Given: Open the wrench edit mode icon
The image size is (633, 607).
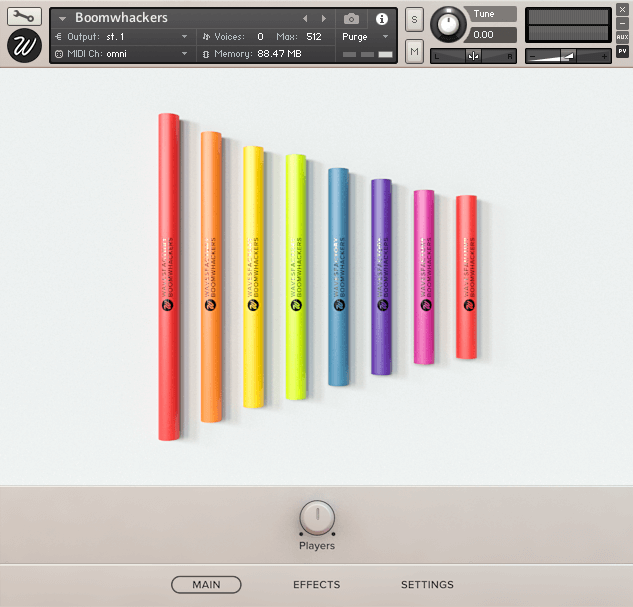Looking at the screenshot, I should pos(24,16).
